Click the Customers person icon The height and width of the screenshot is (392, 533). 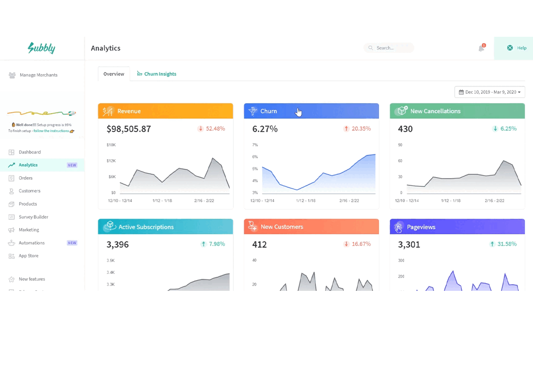(12, 191)
